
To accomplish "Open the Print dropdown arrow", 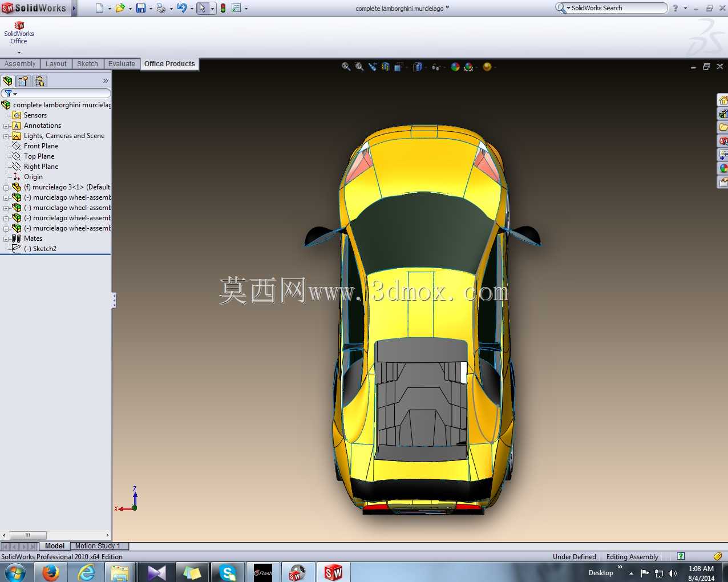I will 171,9.
